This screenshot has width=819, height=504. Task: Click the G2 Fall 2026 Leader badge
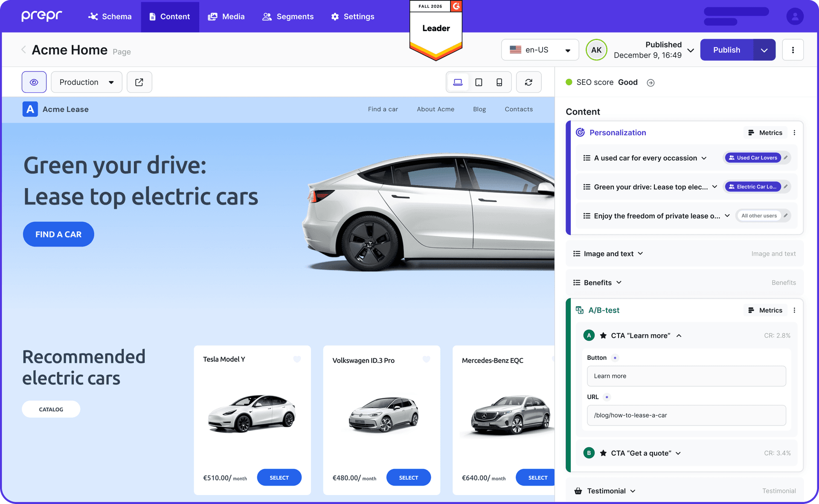(x=436, y=30)
